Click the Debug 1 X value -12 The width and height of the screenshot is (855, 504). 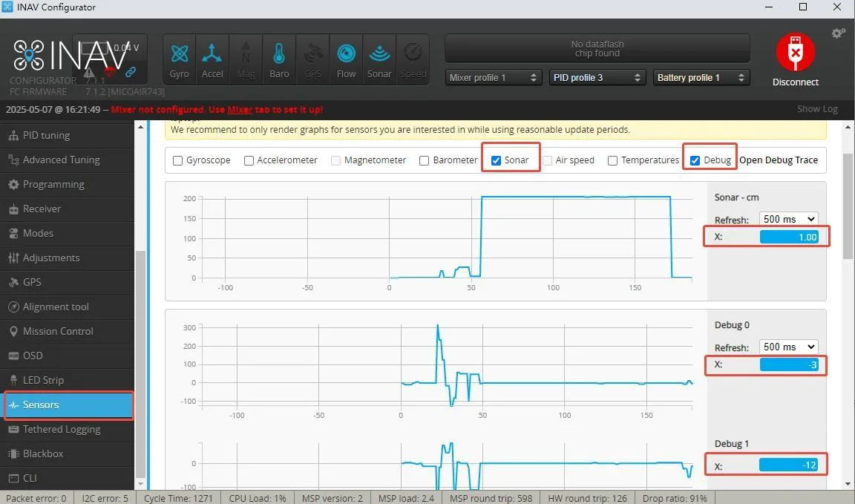tap(788, 465)
